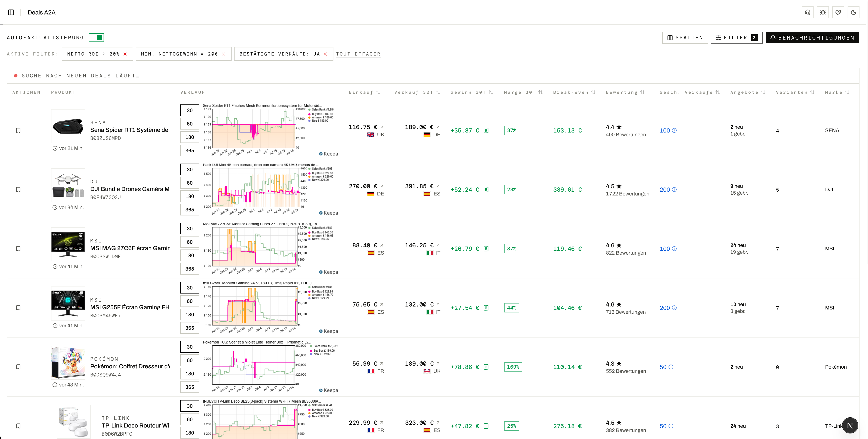Screen dimensions: 868x439
Task: Sort by Gewinn 30T column
Action: coord(472,92)
